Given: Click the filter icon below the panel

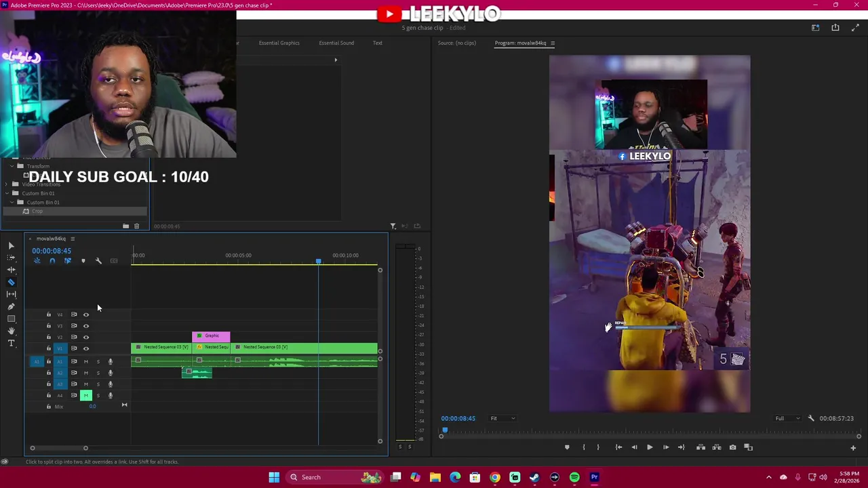Looking at the screenshot, I should click(393, 226).
